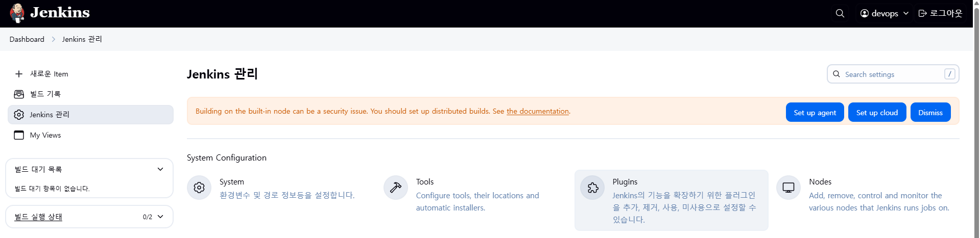This screenshot has height=238, width=980.
Task: Click the 빌드 기록 inbox icon
Action: tap(19, 94)
